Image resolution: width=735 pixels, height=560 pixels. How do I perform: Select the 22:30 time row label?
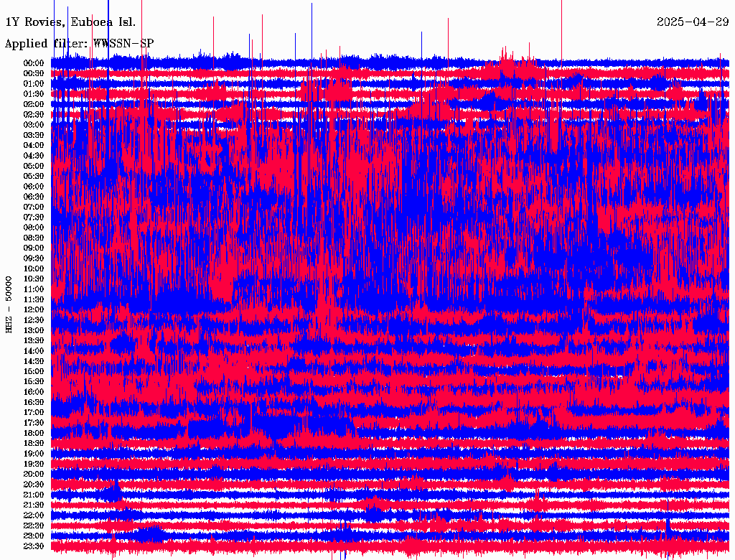(34, 526)
